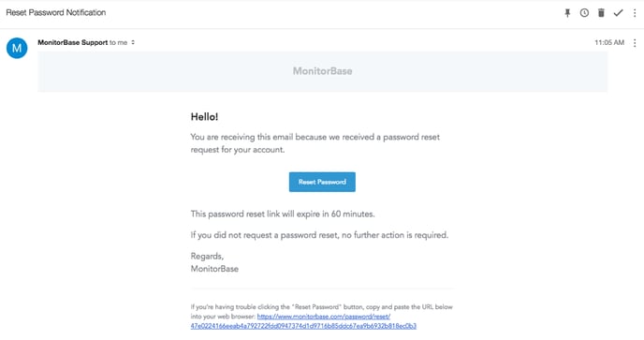Click the "to me" recipient text
The height and width of the screenshot is (340, 644).
(x=118, y=42)
